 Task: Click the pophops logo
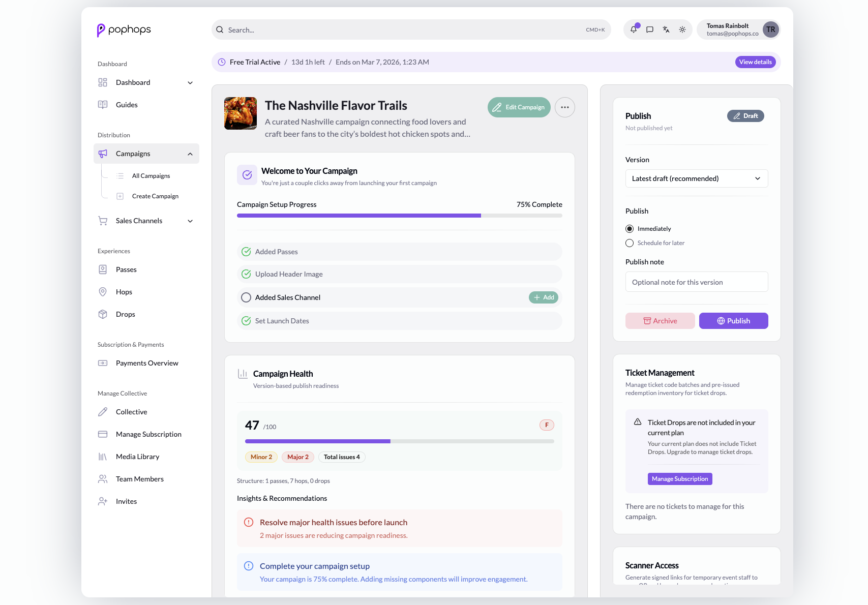point(124,30)
